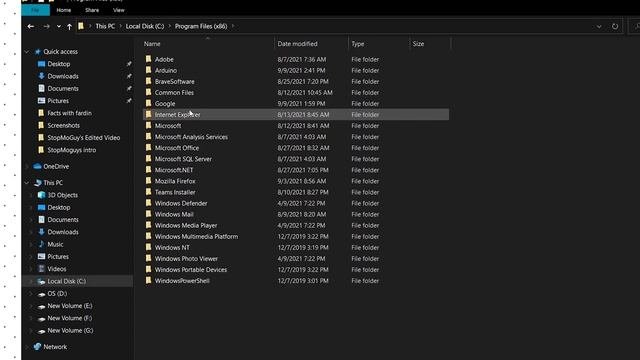Select the Network icon in sidebar
The height and width of the screenshot is (360, 640).
click(x=37, y=347)
